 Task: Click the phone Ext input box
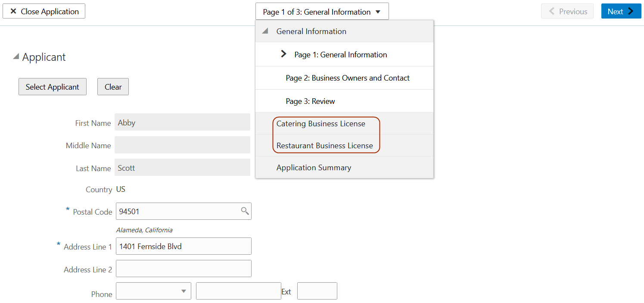point(317,291)
